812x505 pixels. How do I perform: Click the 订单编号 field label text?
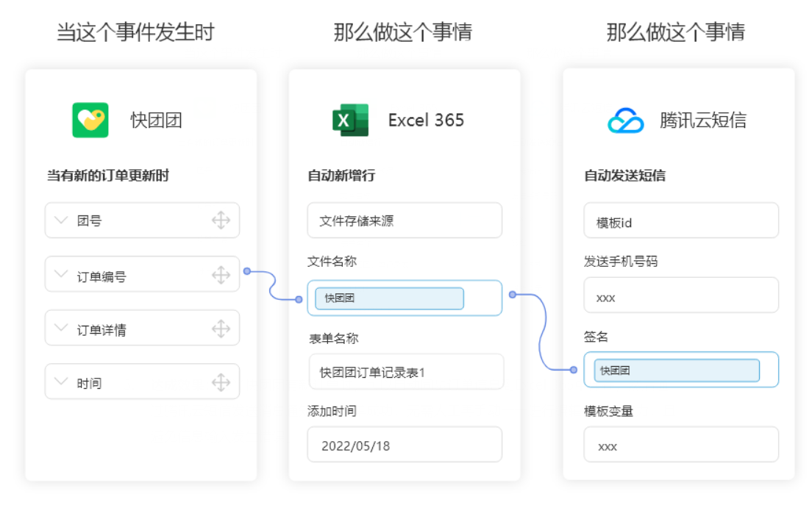(101, 277)
